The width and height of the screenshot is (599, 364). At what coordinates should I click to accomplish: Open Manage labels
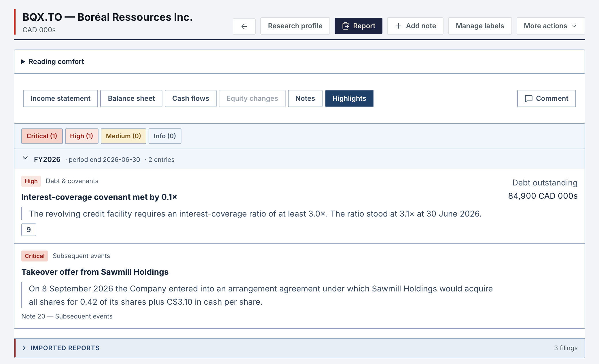click(480, 26)
